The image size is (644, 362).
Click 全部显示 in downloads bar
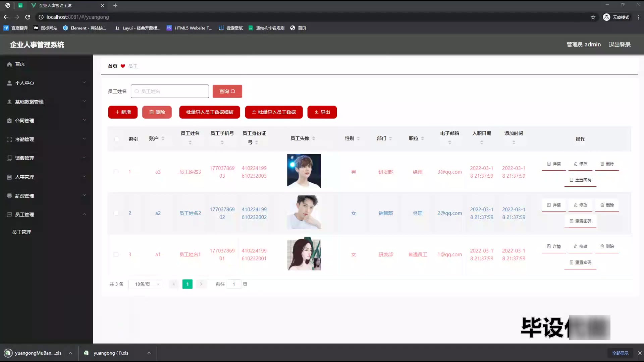pyautogui.click(x=620, y=353)
